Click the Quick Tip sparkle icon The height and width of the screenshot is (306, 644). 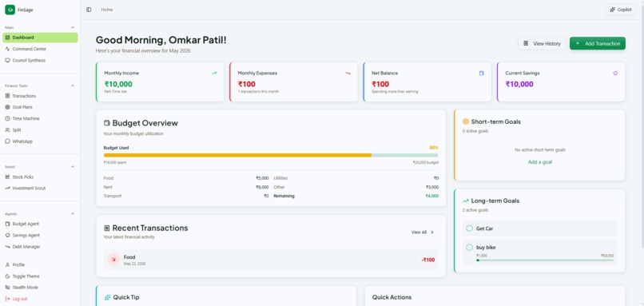108,297
